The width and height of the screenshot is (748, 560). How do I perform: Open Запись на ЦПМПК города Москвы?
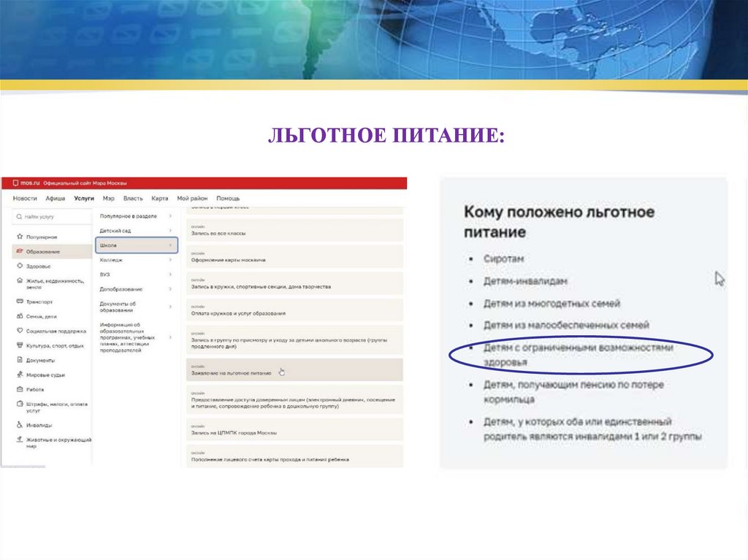tap(294, 429)
